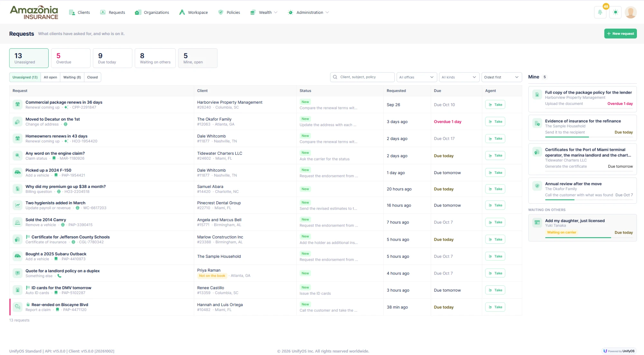
Task: Switch to the All open tab
Action: (x=51, y=77)
